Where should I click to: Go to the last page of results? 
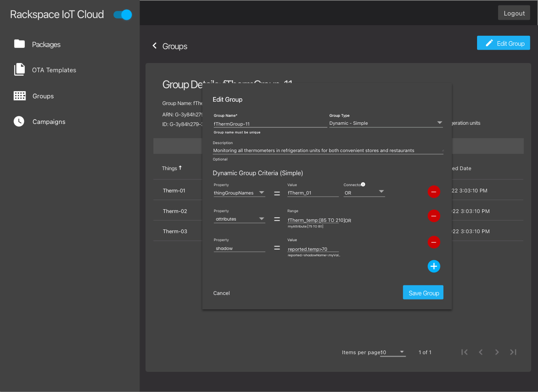[513, 352]
